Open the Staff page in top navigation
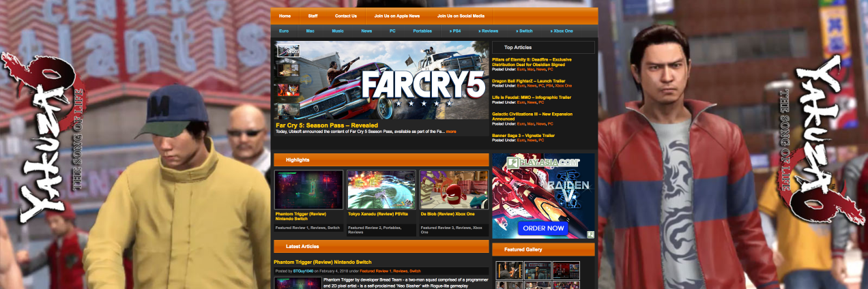868x289 pixels. point(313,16)
